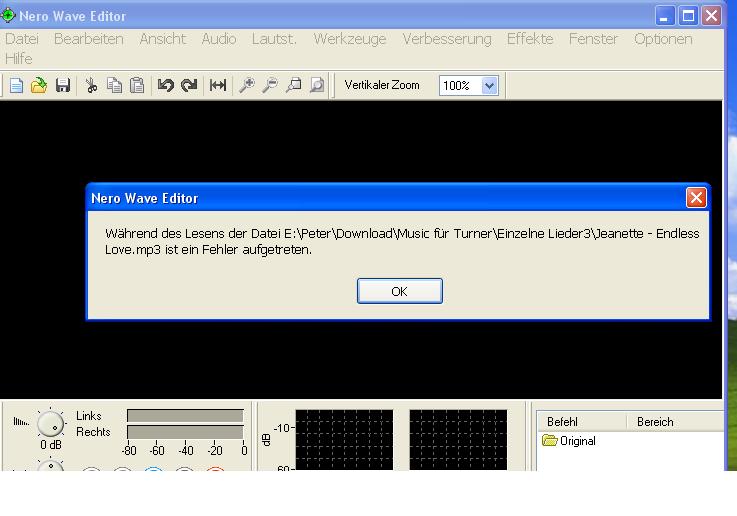Create a new file with toolbar icon
The image size is (737, 516).
16,86
